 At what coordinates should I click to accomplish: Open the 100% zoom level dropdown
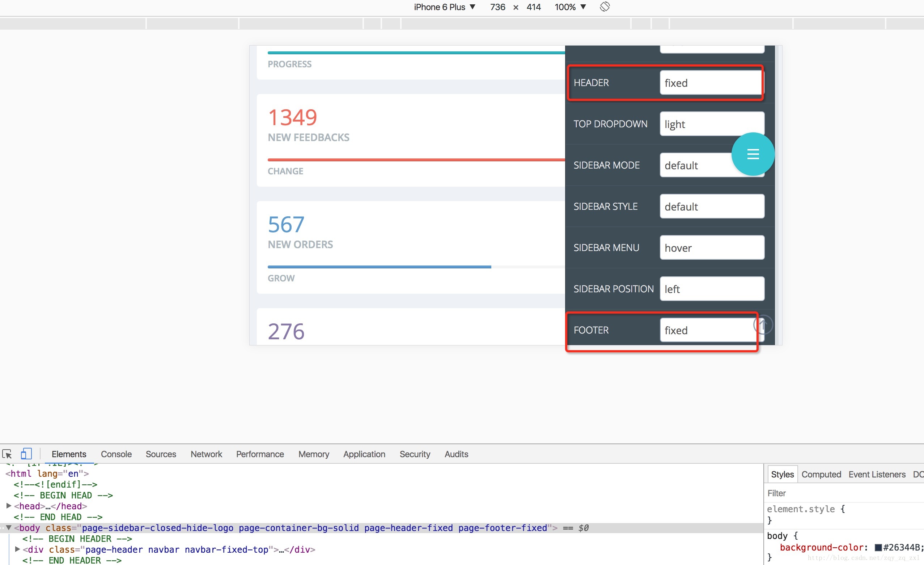[x=570, y=7]
